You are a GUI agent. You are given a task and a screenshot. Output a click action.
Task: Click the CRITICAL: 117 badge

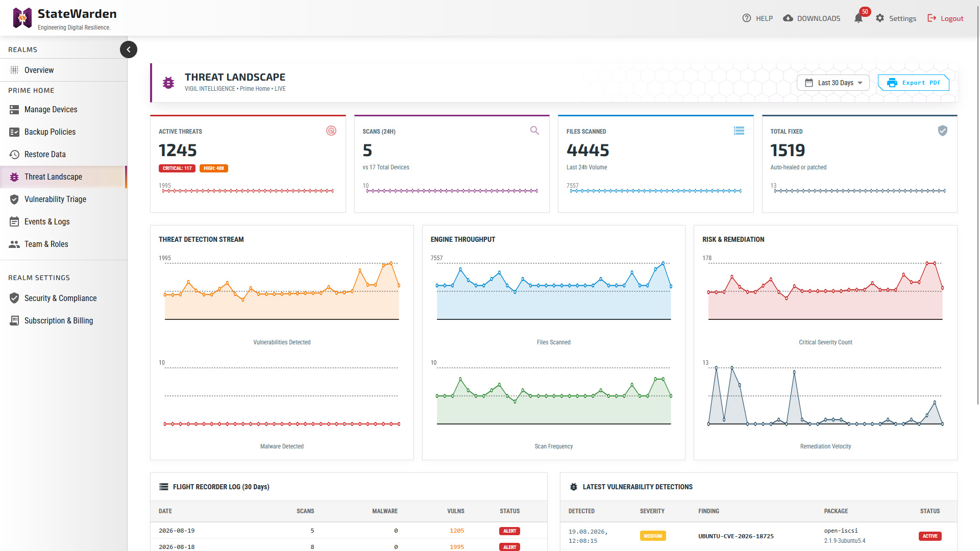tap(177, 168)
